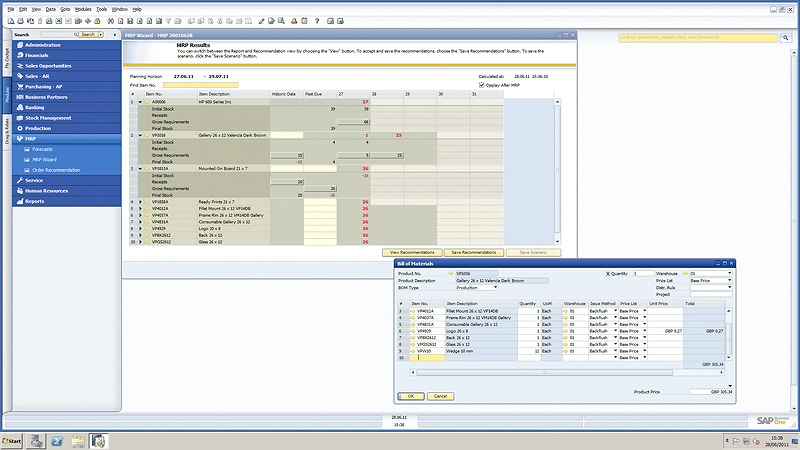Open the Service module in sidebar
The height and width of the screenshot is (450, 800).
[67, 180]
